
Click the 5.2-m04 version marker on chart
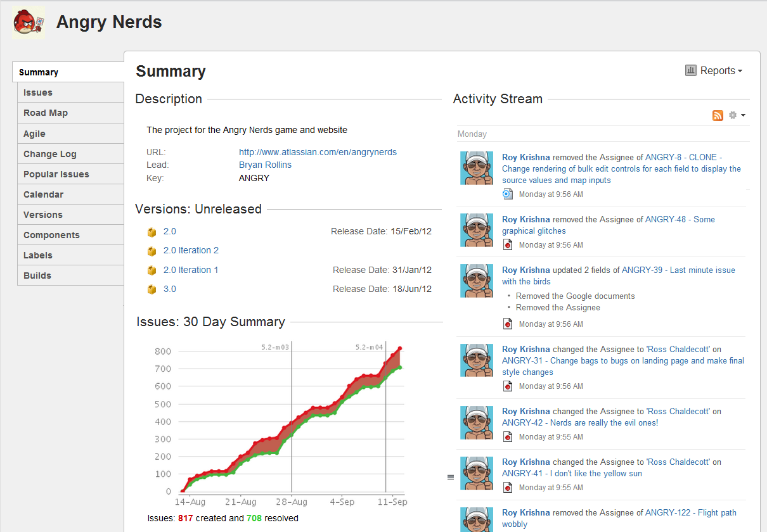[369, 347]
